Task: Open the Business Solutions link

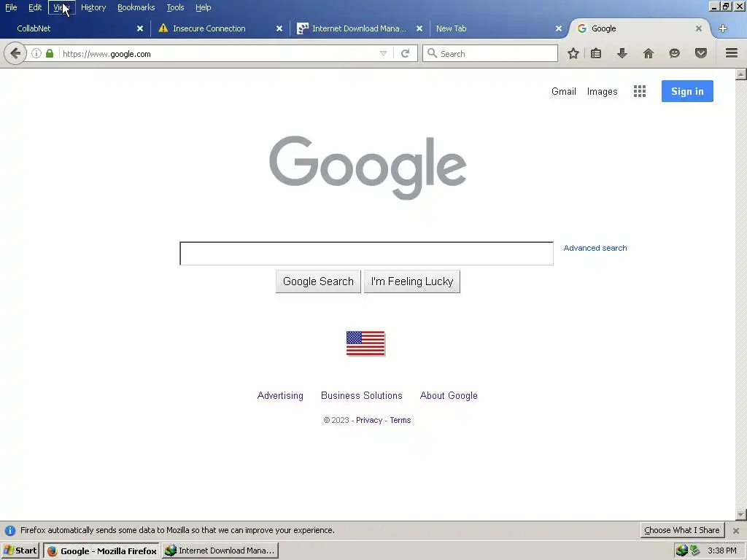Action: coord(362,396)
